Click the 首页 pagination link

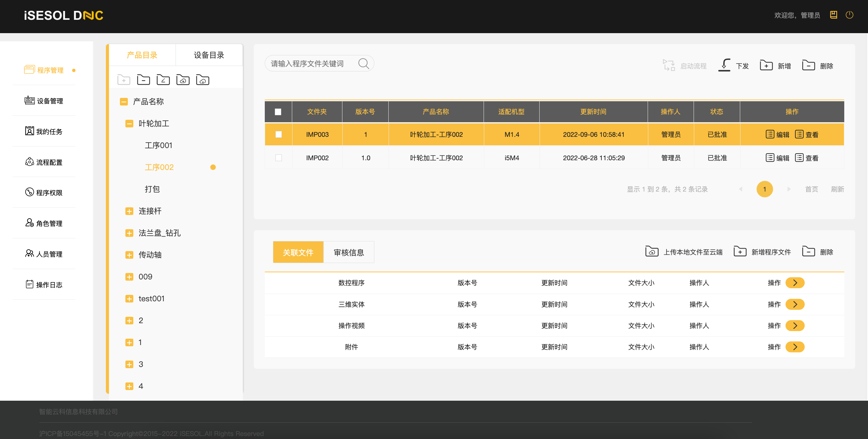(812, 189)
